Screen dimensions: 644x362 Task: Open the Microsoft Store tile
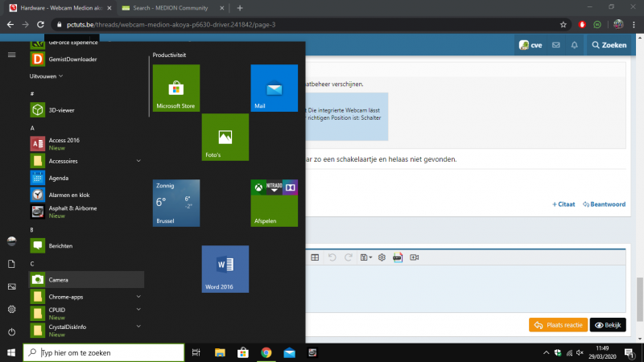tap(176, 88)
